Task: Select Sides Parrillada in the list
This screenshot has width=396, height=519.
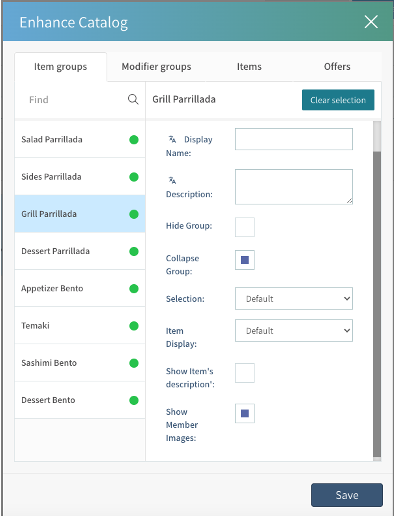Action: (x=80, y=177)
